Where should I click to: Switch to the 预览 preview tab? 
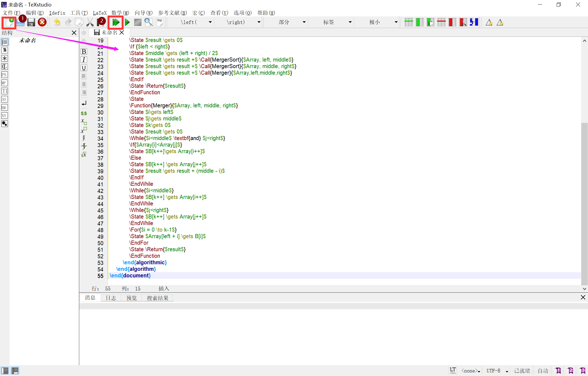(x=131, y=298)
